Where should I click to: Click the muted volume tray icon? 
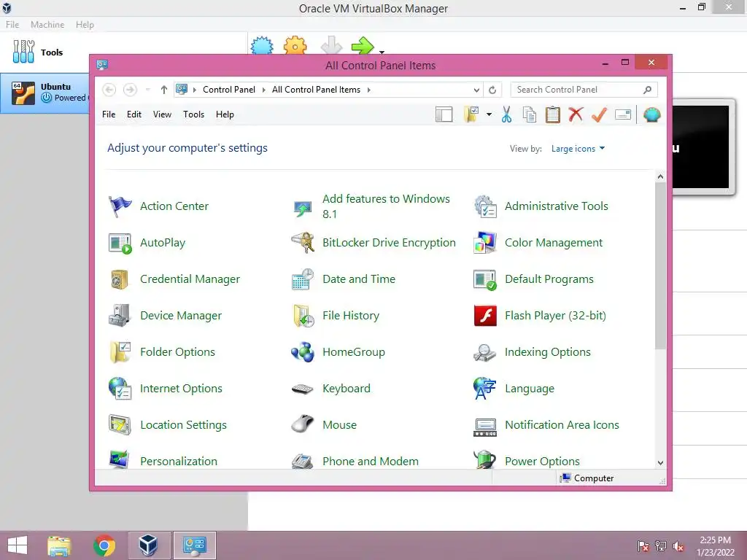tap(679, 546)
